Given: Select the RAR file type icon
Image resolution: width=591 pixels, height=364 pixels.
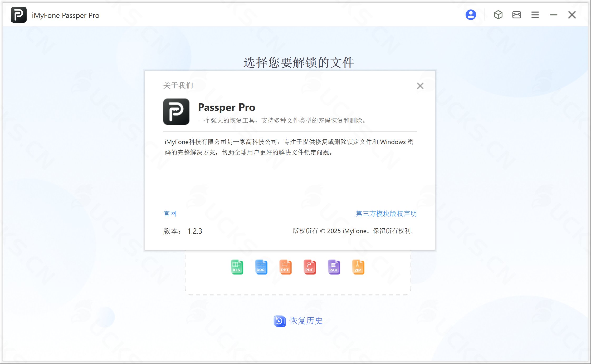Looking at the screenshot, I should coord(334,267).
